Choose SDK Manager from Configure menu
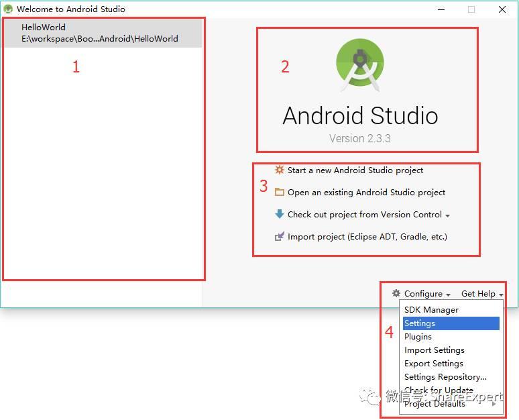 pyautogui.click(x=451, y=310)
